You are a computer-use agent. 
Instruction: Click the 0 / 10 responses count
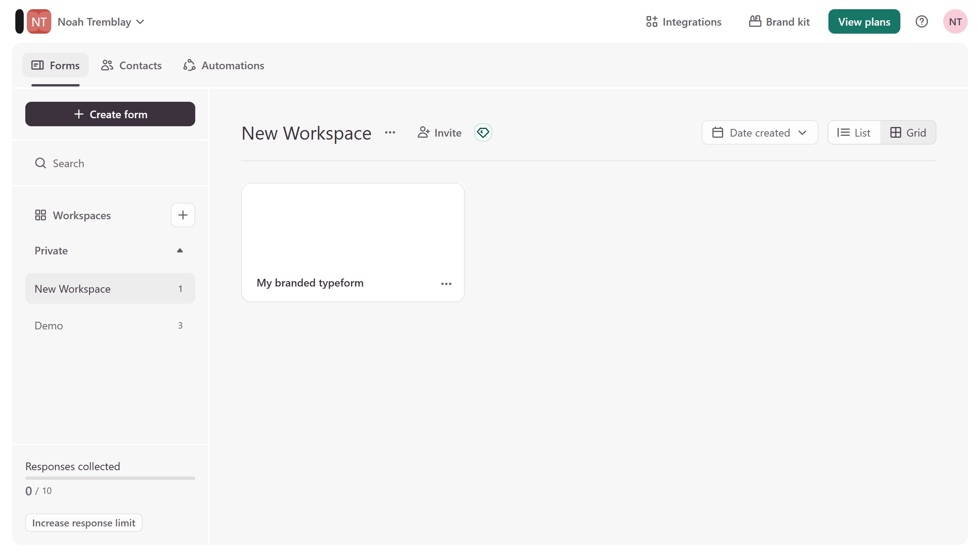pos(38,491)
